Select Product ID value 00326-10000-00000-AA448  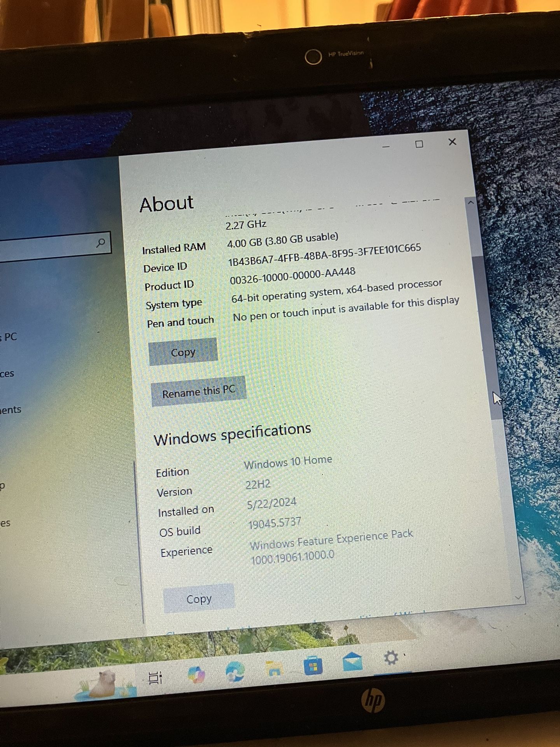pyautogui.click(x=292, y=275)
